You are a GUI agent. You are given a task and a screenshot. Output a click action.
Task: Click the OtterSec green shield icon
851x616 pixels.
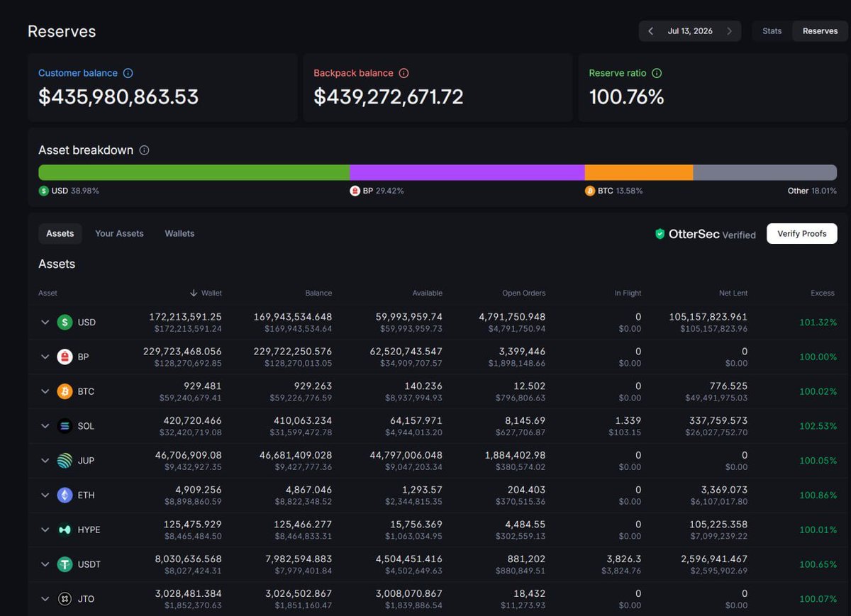(660, 234)
